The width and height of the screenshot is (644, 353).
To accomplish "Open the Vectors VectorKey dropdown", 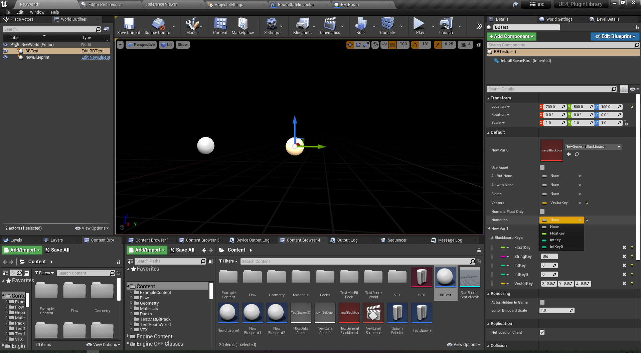I will pyautogui.click(x=561, y=203).
